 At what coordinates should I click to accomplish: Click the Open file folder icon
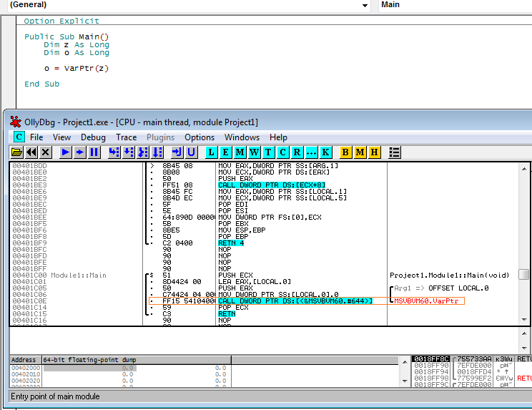point(17,152)
